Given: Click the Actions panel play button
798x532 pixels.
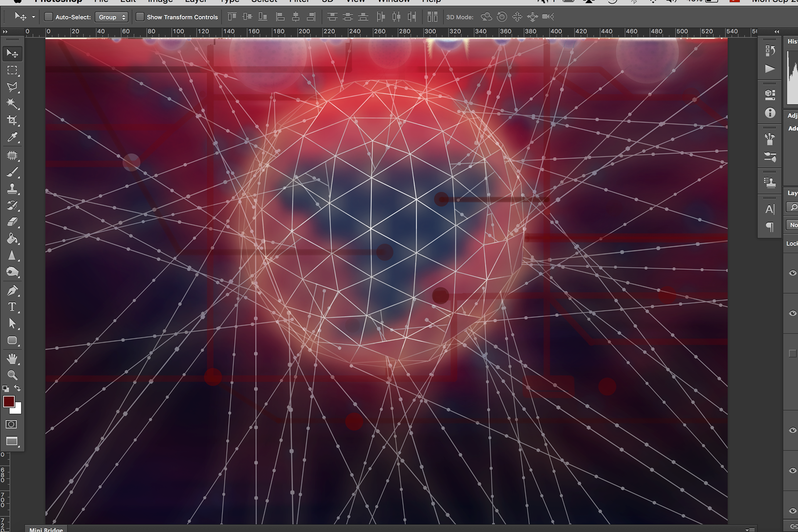Looking at the screenshot, I should [x=770, y=69].
